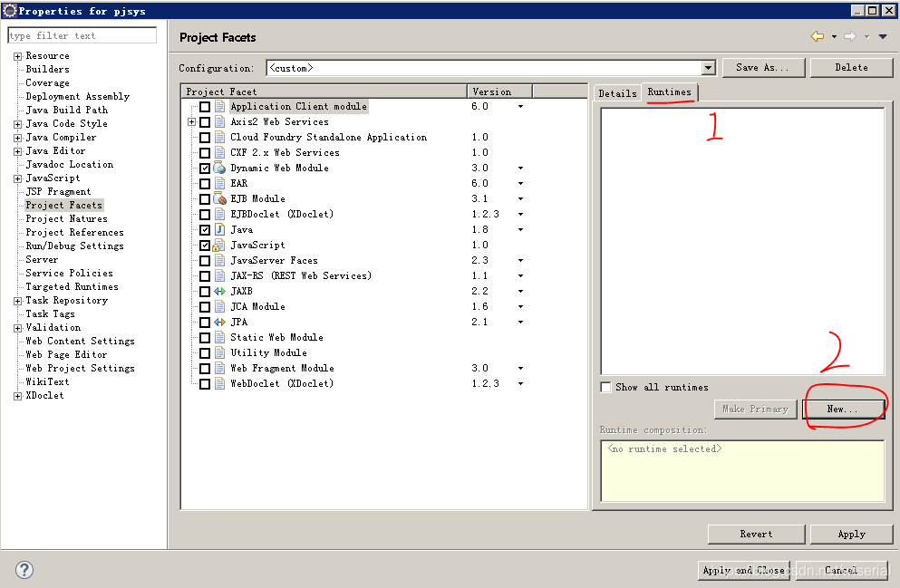Click the back navigation arrow icon

click(x=818, y=37)
